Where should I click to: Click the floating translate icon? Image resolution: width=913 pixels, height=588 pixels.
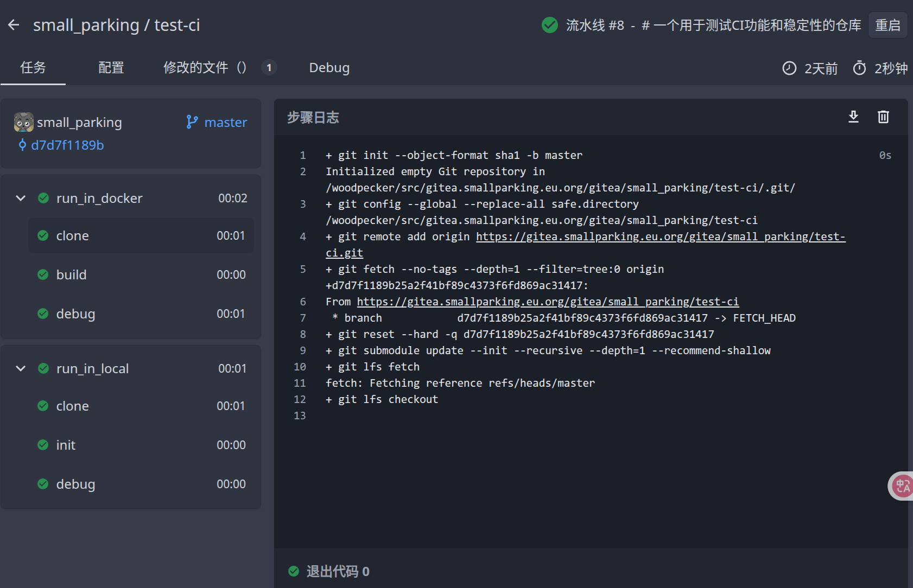[x=902, y=485]
